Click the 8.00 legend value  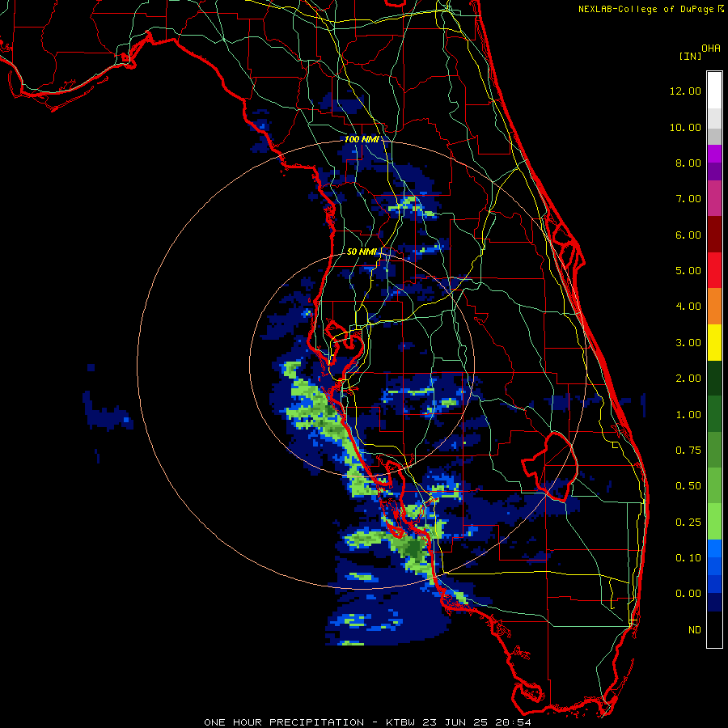(688, 163)
